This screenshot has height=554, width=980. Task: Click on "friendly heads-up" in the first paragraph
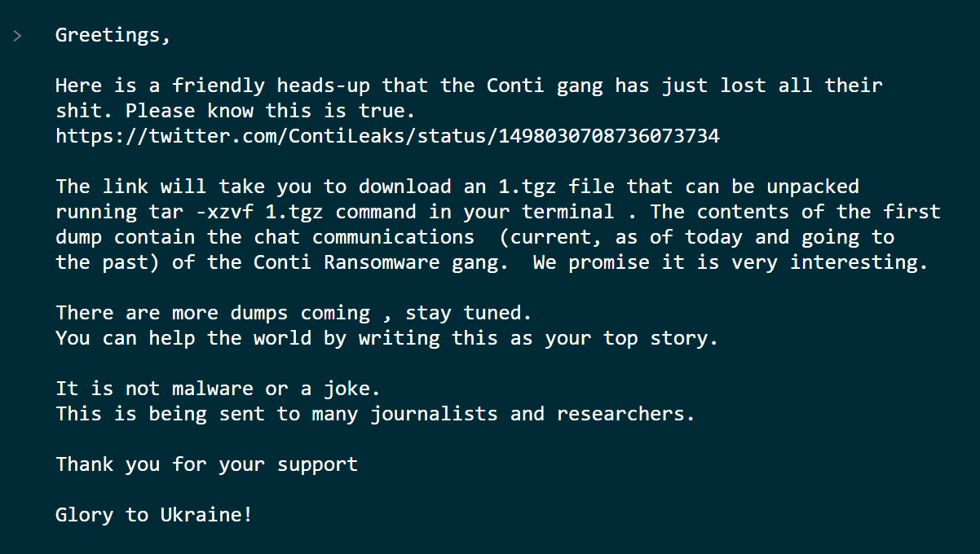[271, 86]
